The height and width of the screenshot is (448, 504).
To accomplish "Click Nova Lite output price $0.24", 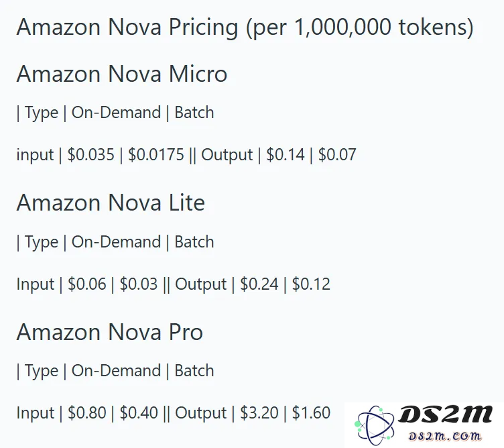I will point(259,284).
